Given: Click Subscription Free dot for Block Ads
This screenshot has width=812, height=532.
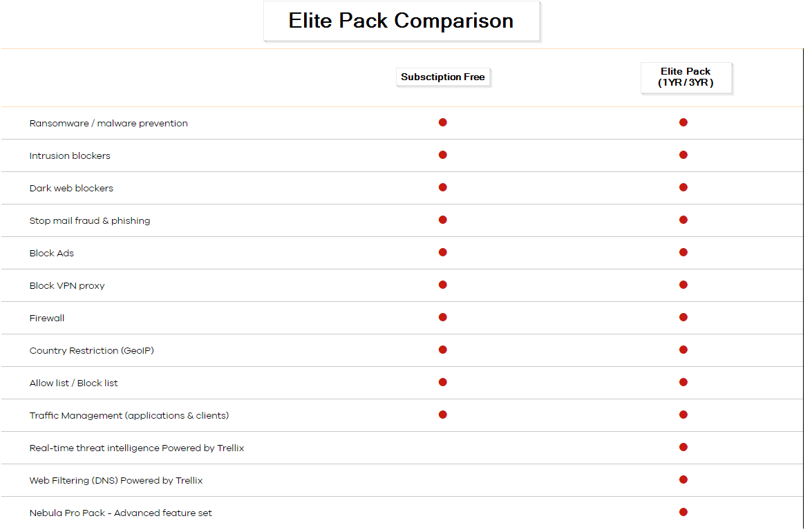Looking at the screenshot, I should 443,252.
